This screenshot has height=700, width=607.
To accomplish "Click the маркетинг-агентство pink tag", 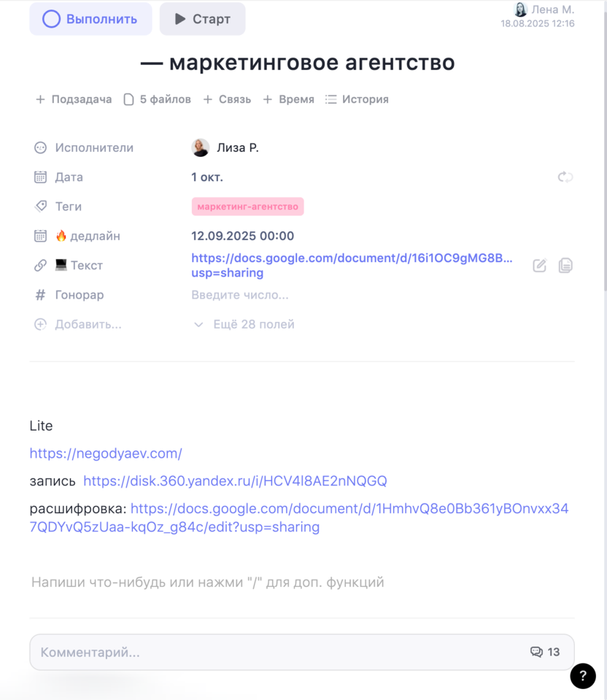I will pos(248,206).
